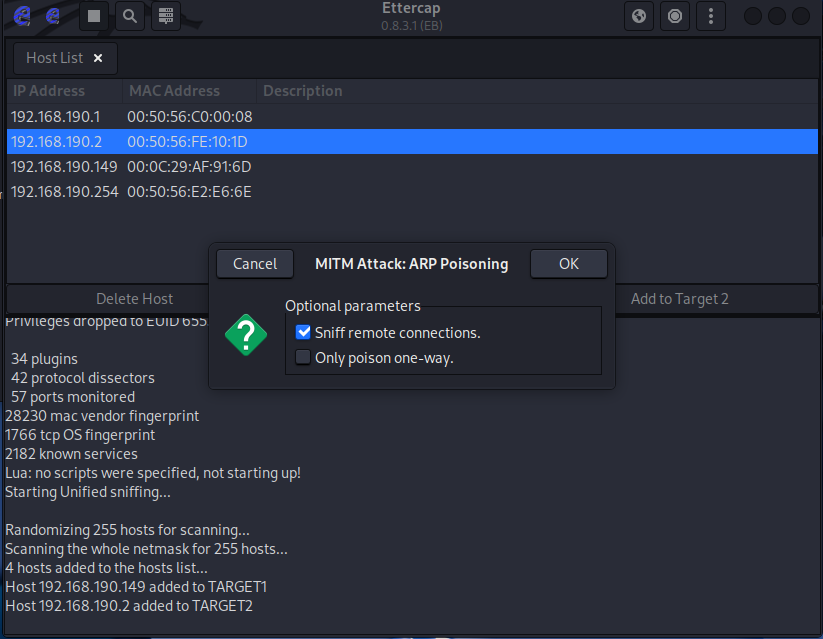Click MAC address 00:50:56:E2:E6:6E
823x639 pixels.
[189, 192]
